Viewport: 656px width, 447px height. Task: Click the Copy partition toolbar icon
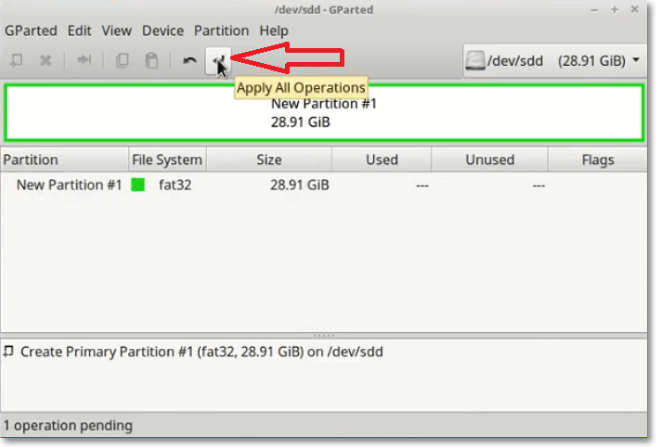coord(122,60)
